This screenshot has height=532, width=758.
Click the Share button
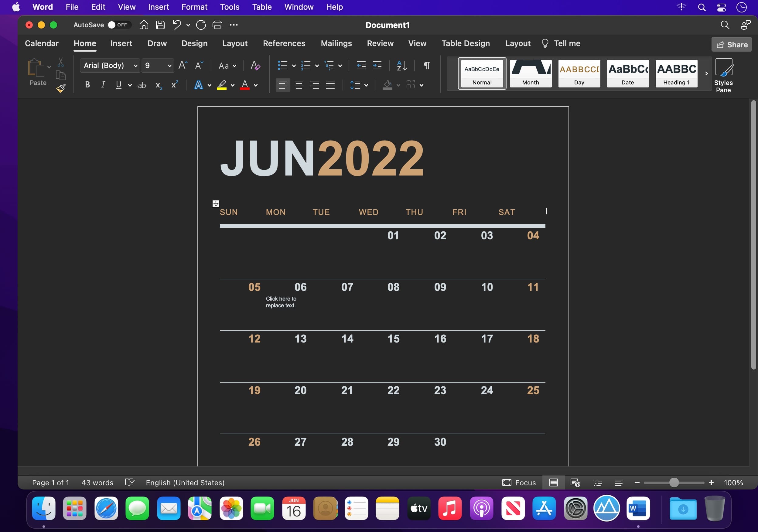[731, 45]
